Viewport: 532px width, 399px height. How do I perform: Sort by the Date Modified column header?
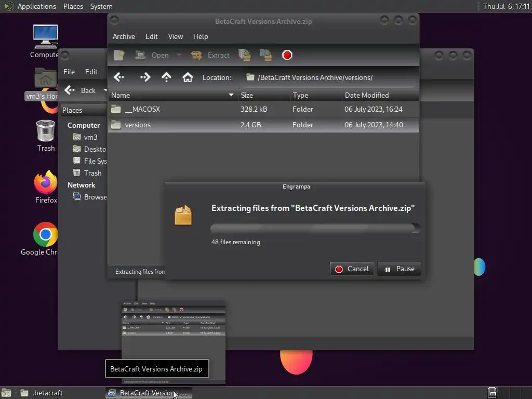pos(380,96)
